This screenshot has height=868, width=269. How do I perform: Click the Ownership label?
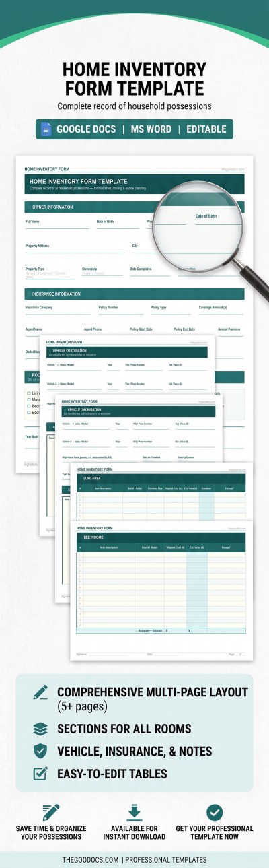(89, 269)
